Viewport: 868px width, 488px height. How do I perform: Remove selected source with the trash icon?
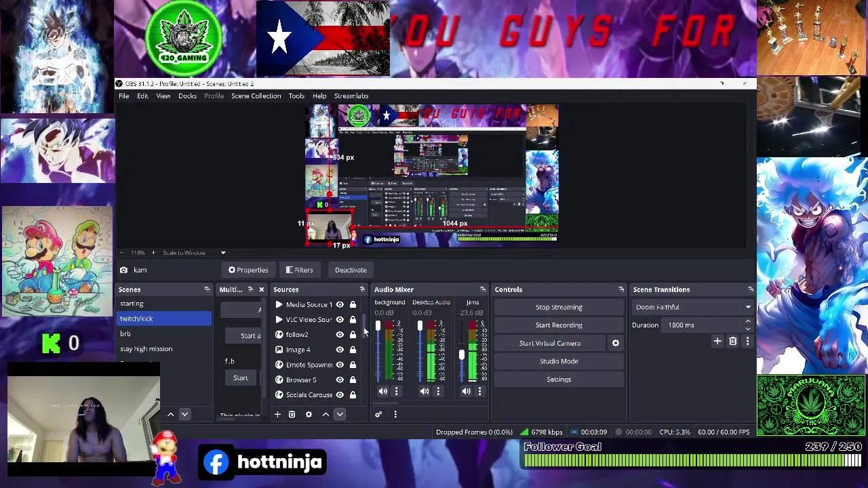pos(292,414)
